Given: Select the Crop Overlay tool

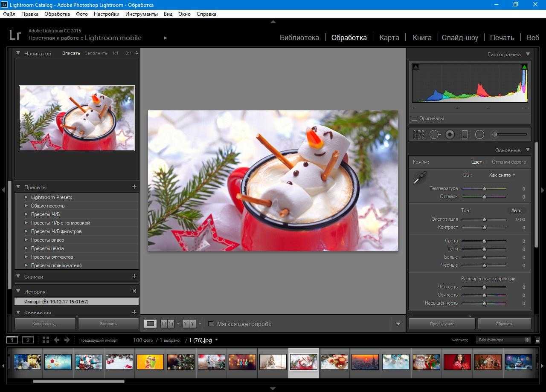Looking at the screenshot, I should 418,135.
